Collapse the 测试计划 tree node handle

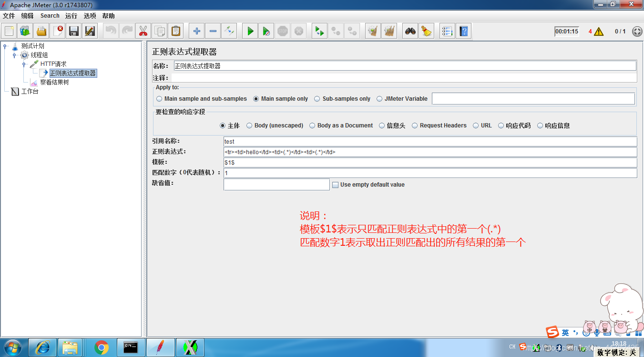pos(5,46)
